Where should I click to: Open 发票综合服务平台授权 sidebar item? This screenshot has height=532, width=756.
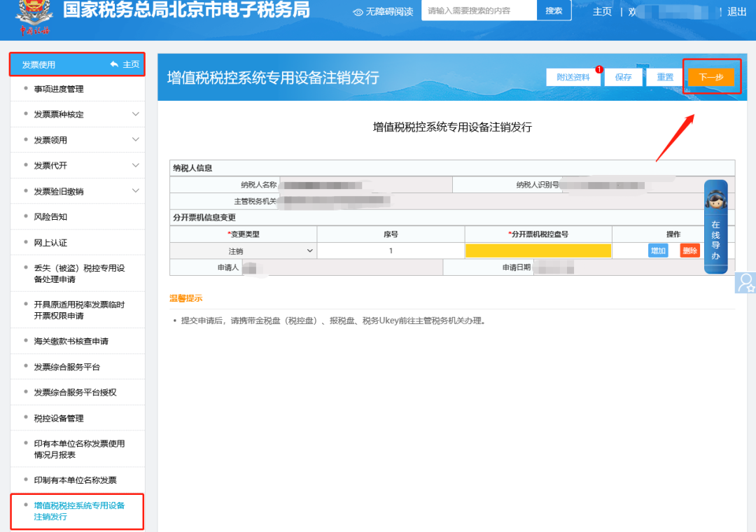(75, 393)
